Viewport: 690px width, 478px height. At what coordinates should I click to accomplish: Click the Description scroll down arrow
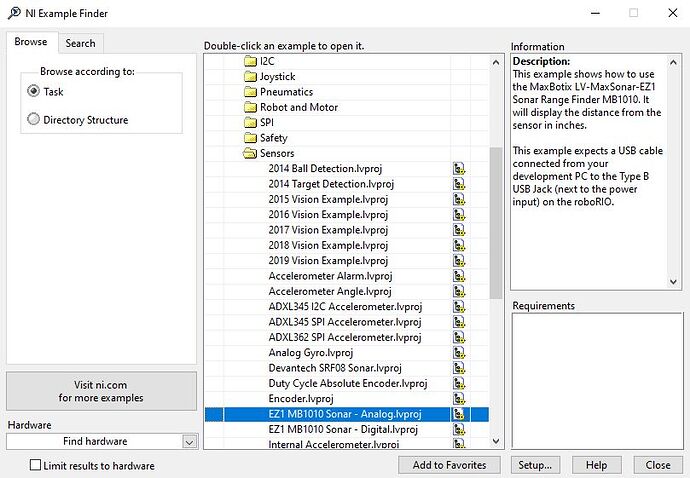point(673,282)
